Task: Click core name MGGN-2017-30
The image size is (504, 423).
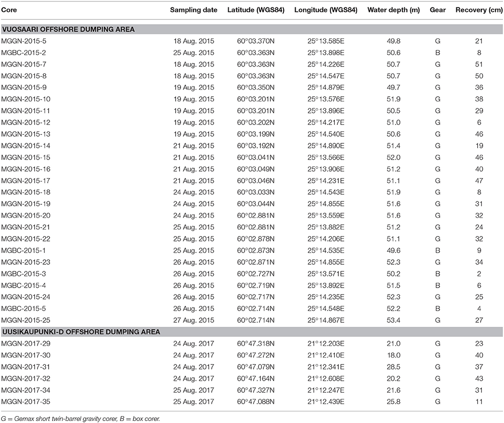Action: (26, 355)
